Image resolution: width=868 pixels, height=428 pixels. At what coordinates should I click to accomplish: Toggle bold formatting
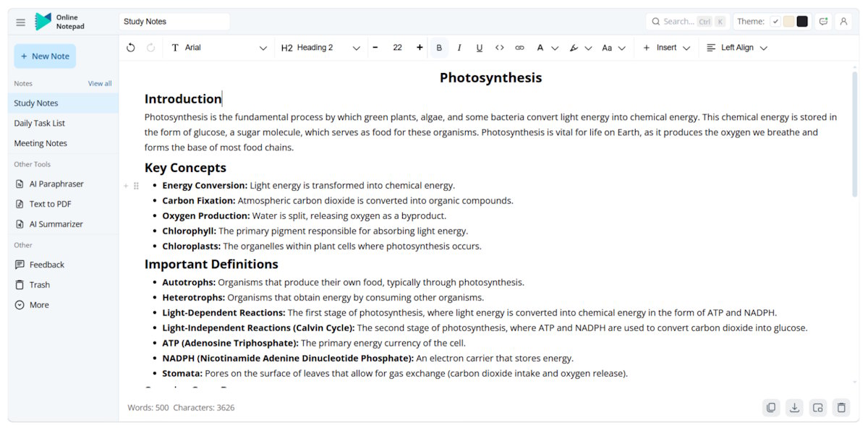pos(439,48)
